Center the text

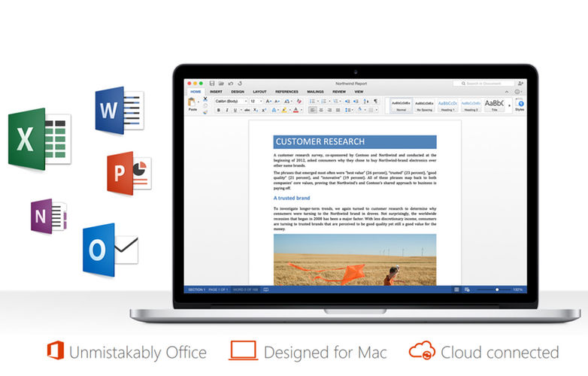pyautogui.click(x=321, y=110)
